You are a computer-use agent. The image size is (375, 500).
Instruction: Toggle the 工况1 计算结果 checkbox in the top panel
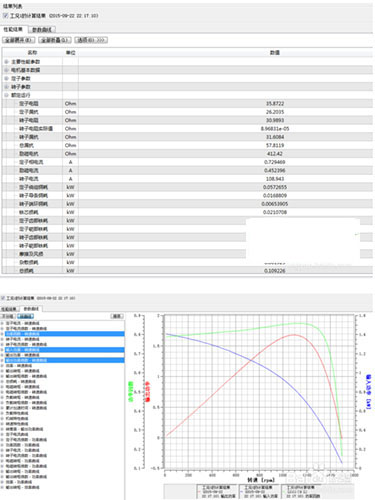click(x=5, y=16)
